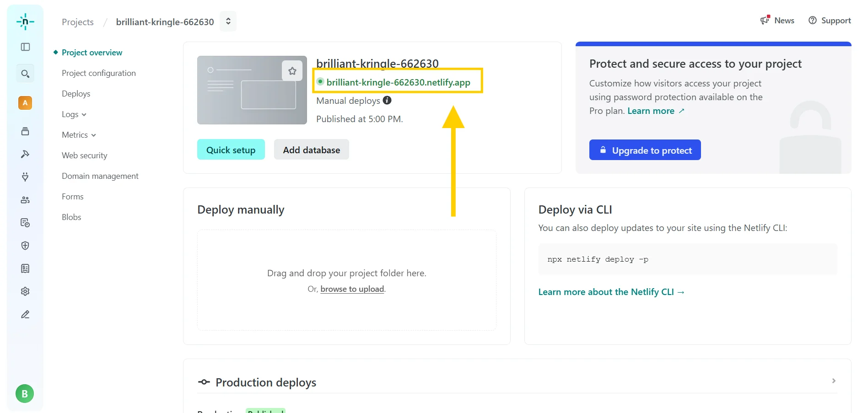The width and height of the screenshot is (868, 413).
Task: Click the Published at 5:00 PM text
Action: 360,119
